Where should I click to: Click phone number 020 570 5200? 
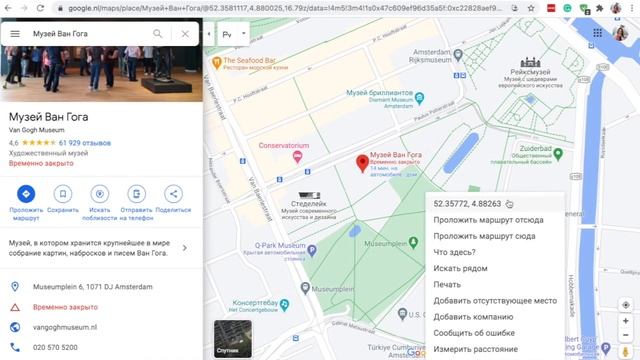click(x=55, y=347)
